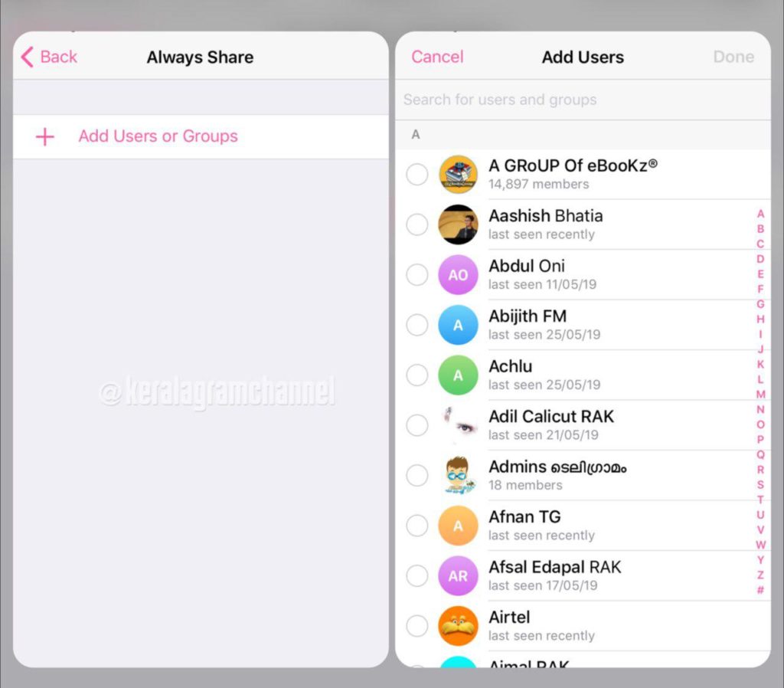Jump to letter Z in the index

760,575
